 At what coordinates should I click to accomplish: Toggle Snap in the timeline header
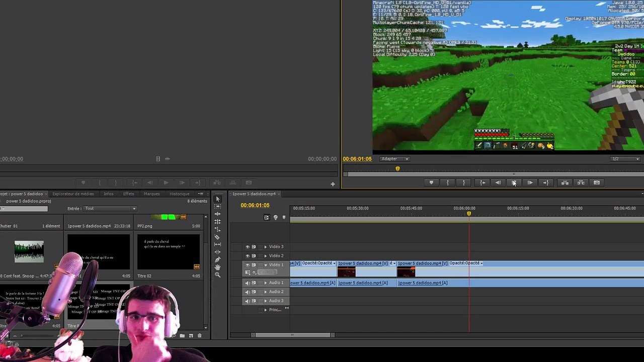tap(267, 217)
